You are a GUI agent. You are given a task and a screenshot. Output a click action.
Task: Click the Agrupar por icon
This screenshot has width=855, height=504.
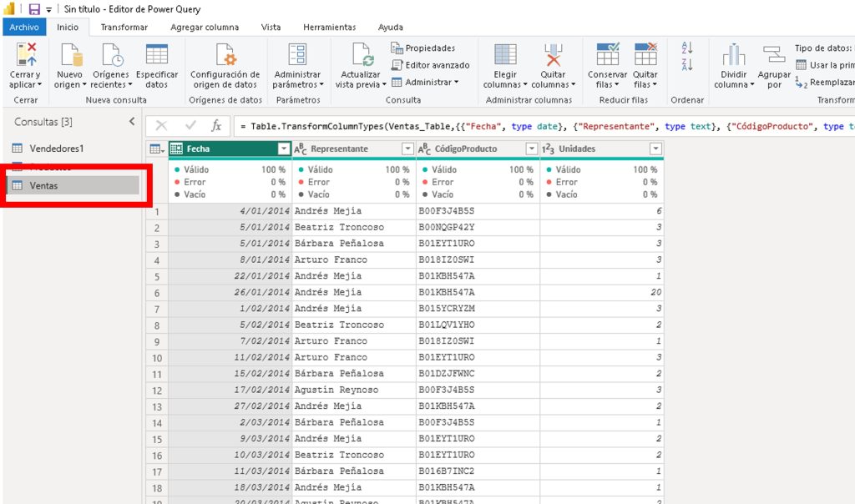point(774,56)
